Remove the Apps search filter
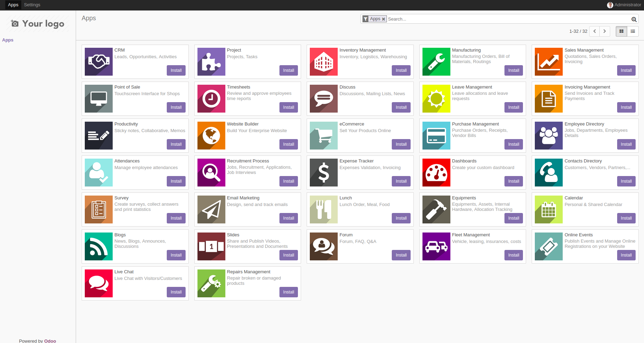This screenshot has width=644, height=343. pos(384,19)
